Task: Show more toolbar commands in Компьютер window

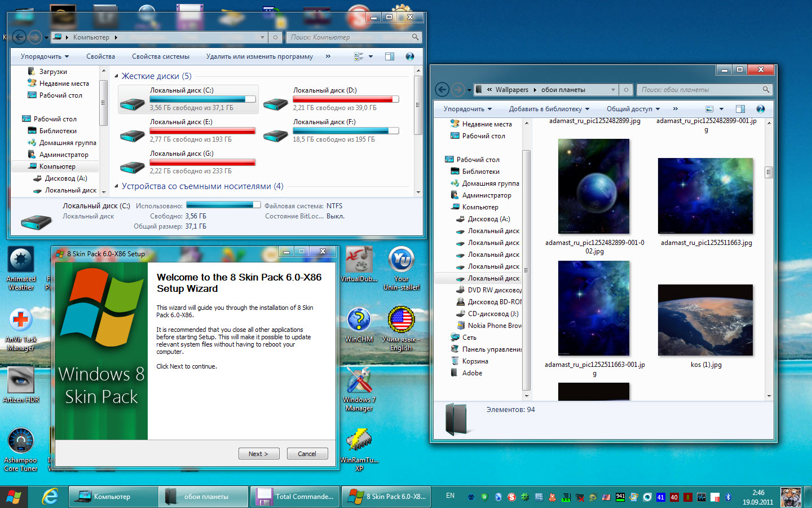Action: click(x=328, y=56)
